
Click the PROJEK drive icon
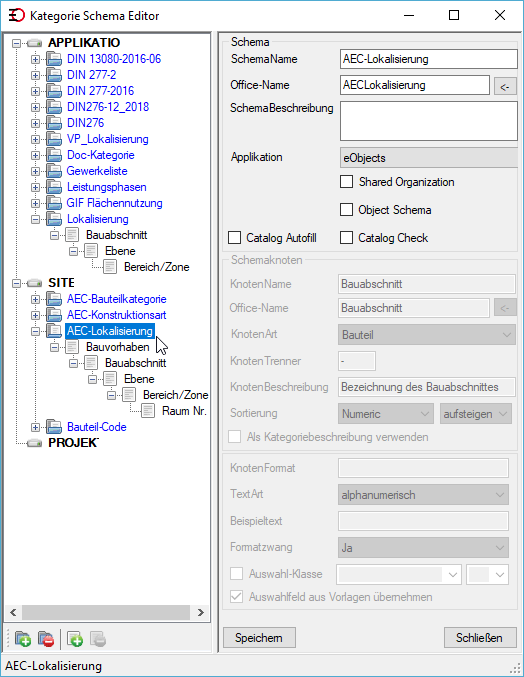point(35,443)
